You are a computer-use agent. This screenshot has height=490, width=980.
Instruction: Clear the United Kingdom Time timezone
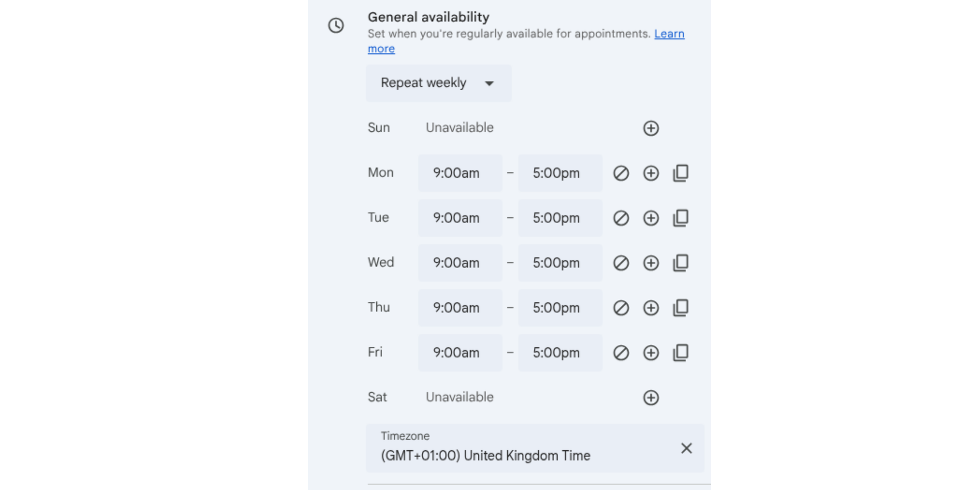[x=686, y=448]
